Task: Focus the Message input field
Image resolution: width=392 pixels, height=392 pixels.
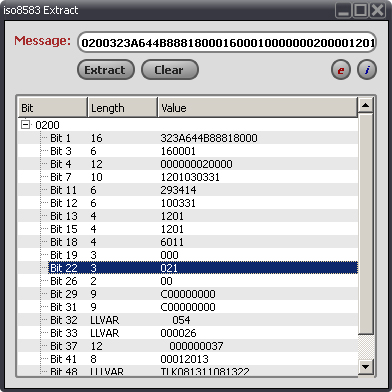Action: click(227, 42)
